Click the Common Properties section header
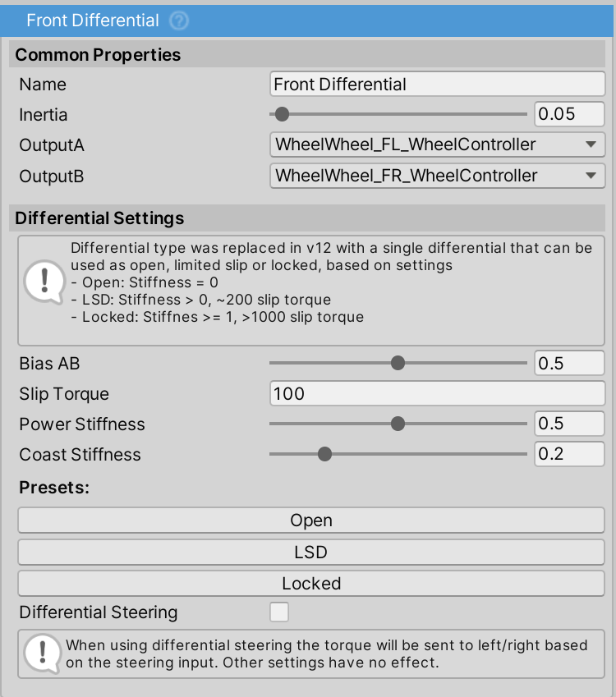This screenshot has height=697, width=616. pyautogui.click(x=99, y=54)
